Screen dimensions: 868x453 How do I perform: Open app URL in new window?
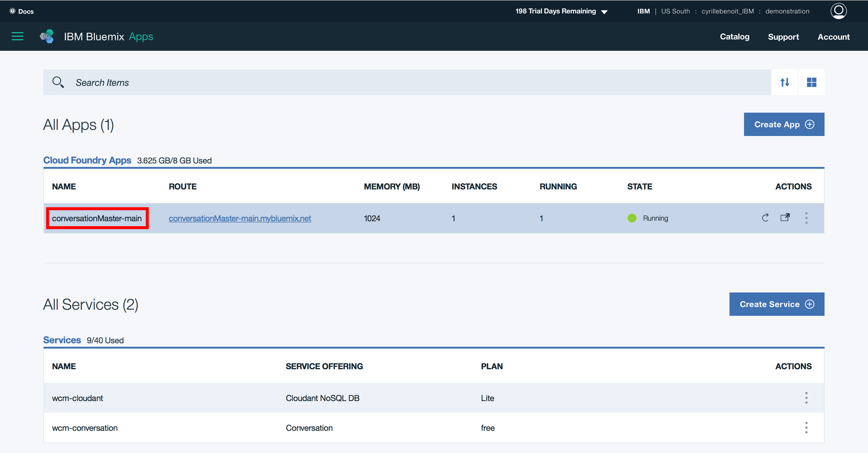pyautogui.click(x=785, y=217)
